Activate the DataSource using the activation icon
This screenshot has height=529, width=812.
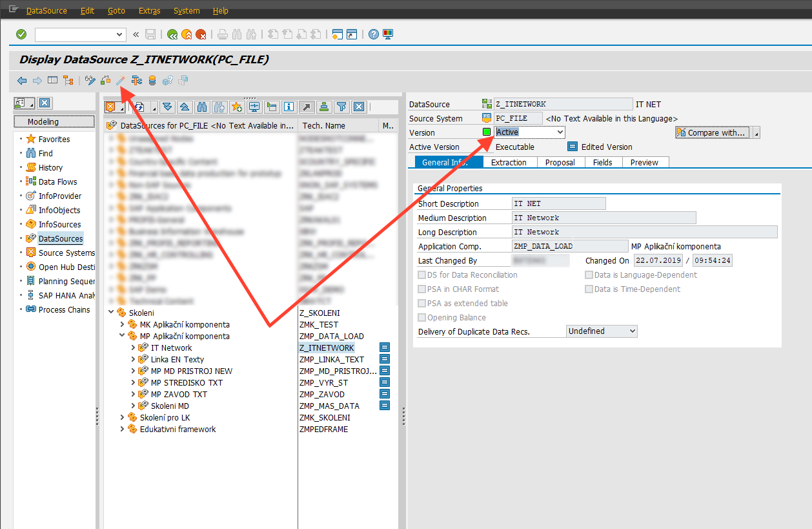pos(121,81)
